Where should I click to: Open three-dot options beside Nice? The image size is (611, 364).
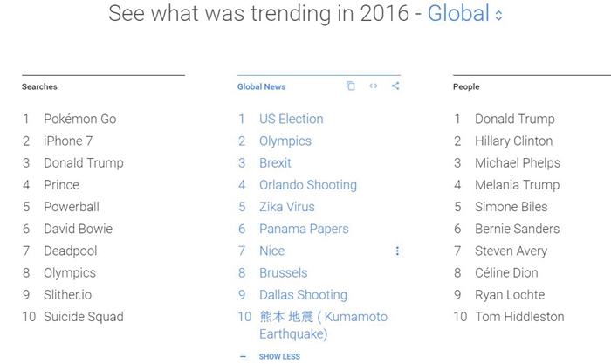coord(397,251)
